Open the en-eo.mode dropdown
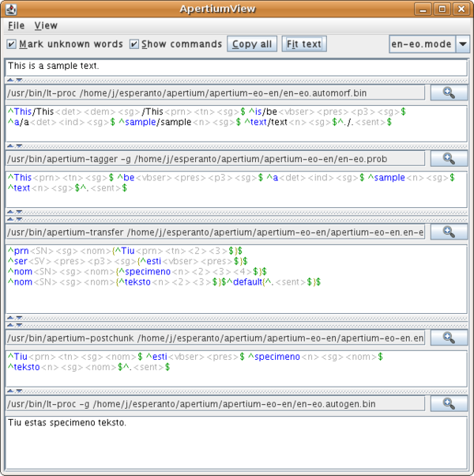474x476 pixels. pyautogui.click(x=463, y=44)
